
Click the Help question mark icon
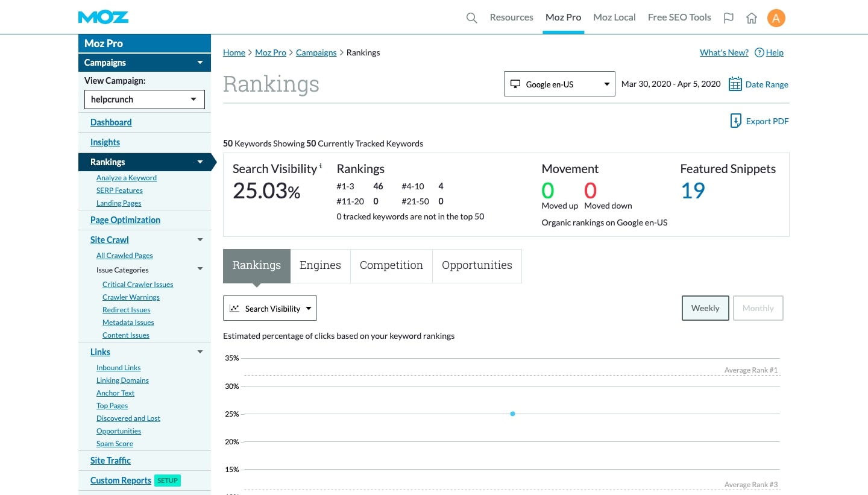click(x=759, y=52)
